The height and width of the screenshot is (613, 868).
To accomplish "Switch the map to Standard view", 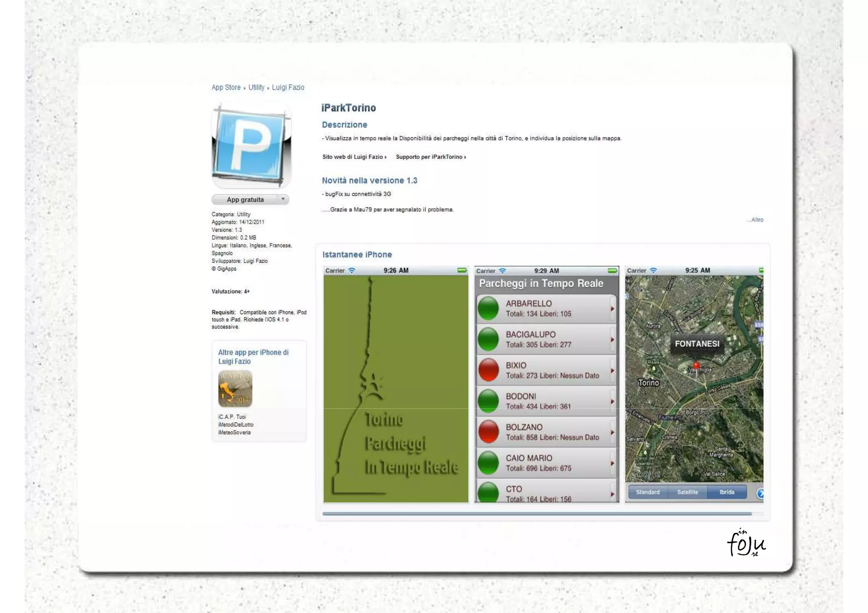I will pos(647,492).
